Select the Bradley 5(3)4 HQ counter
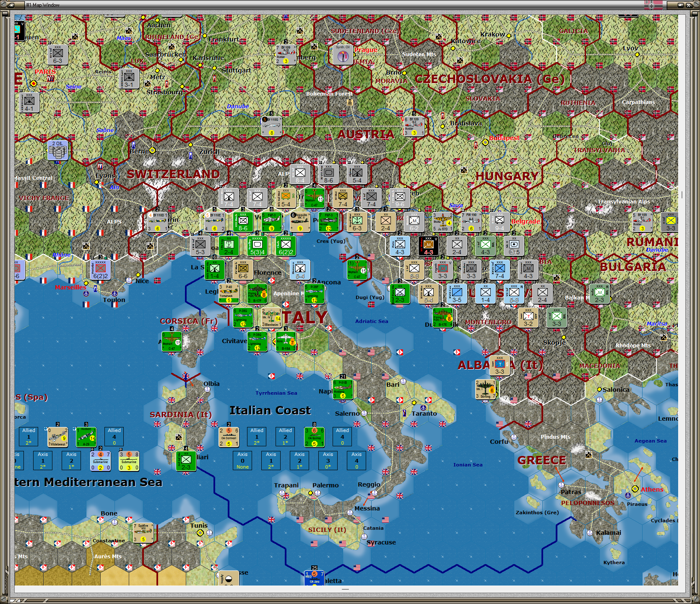This screenshot has width=700, height=604. (257, 246)
